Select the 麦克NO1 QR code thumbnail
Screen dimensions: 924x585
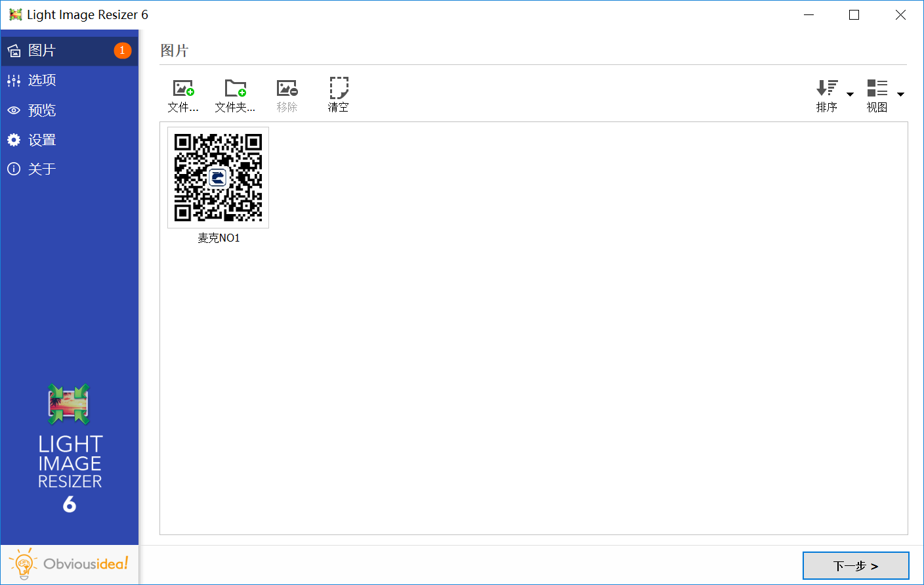tap(218, 178)
